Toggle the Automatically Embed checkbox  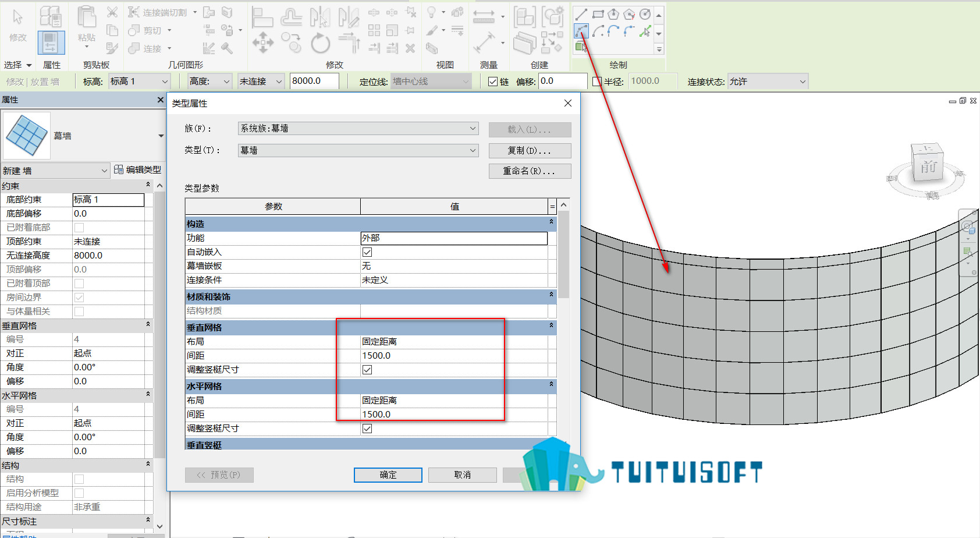coord(367,252)
